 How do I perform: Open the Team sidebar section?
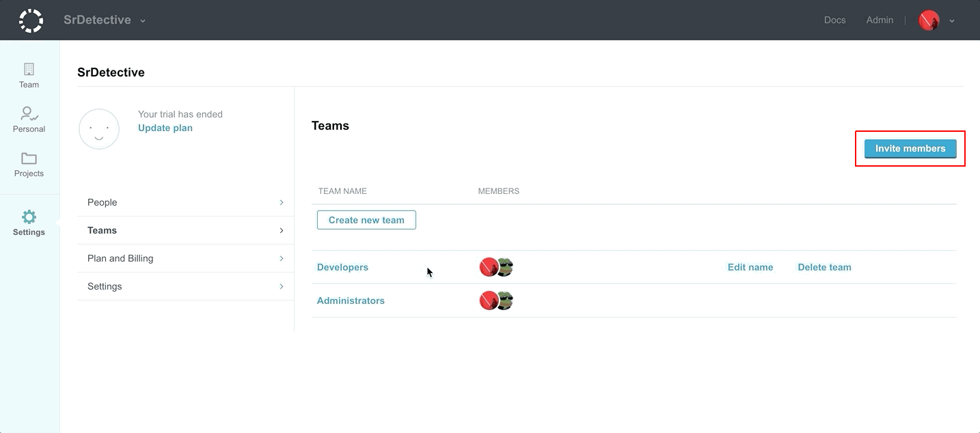pyautogui.click(x=29, y=75)
